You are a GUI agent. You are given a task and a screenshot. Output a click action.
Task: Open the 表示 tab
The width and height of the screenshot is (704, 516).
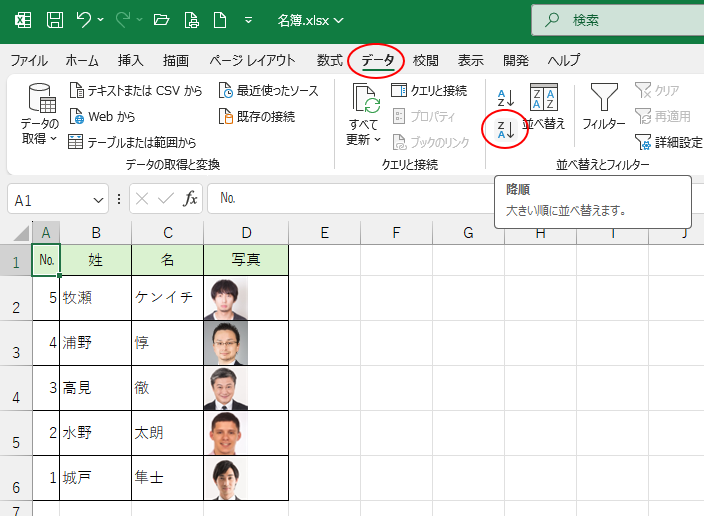pos(471,60)
